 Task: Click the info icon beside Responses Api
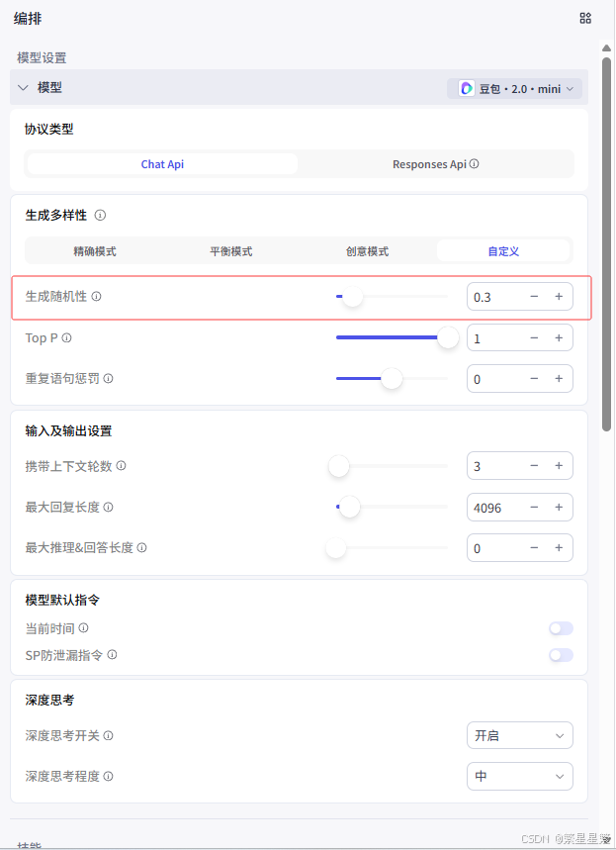point(474,163)
